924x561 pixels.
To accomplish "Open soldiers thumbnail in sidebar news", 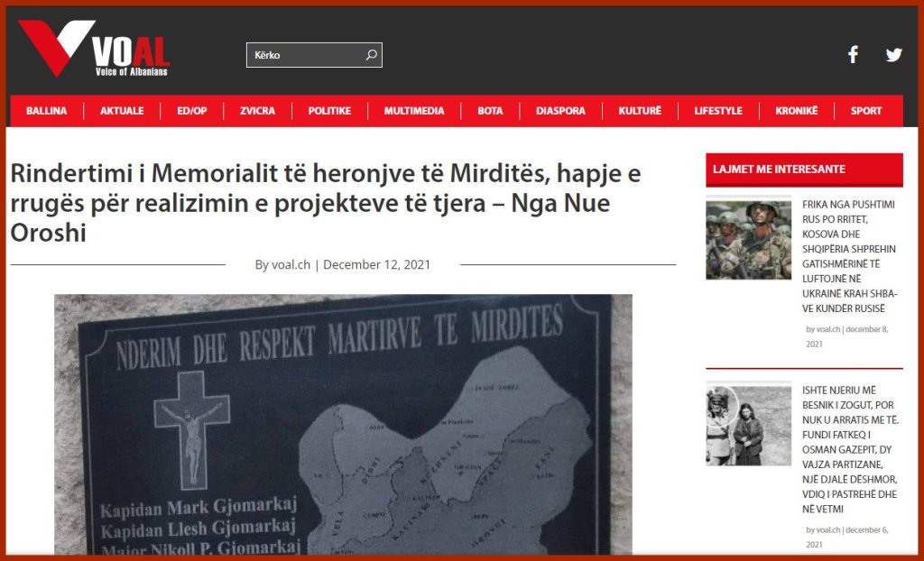I will point(748,240).
